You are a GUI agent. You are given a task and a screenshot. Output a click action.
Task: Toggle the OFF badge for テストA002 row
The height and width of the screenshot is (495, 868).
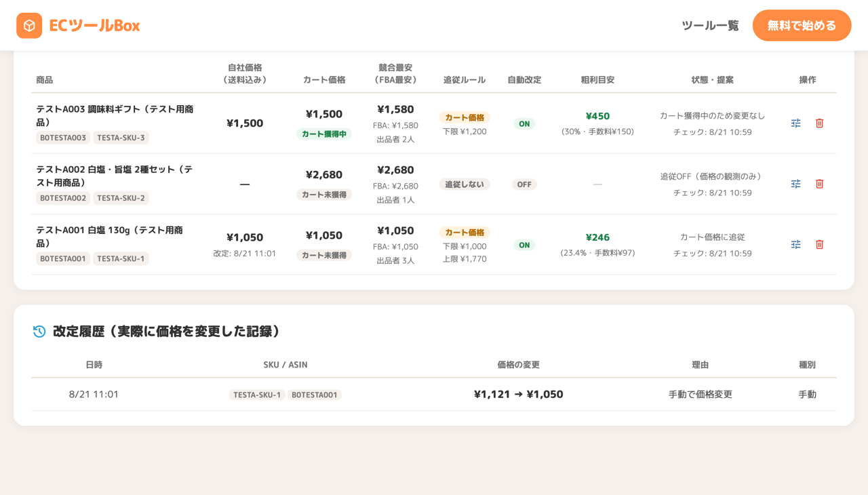(524, 184)
